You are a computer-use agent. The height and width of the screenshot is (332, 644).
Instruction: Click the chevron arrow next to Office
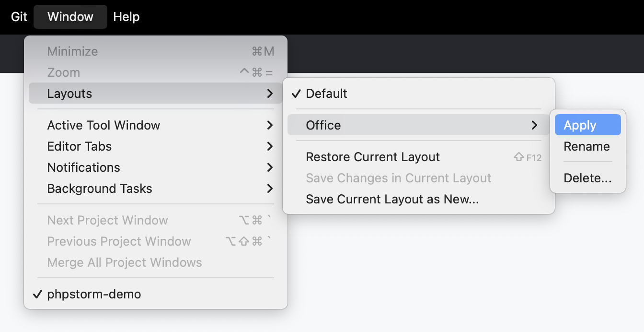click(x=534, y=125)
